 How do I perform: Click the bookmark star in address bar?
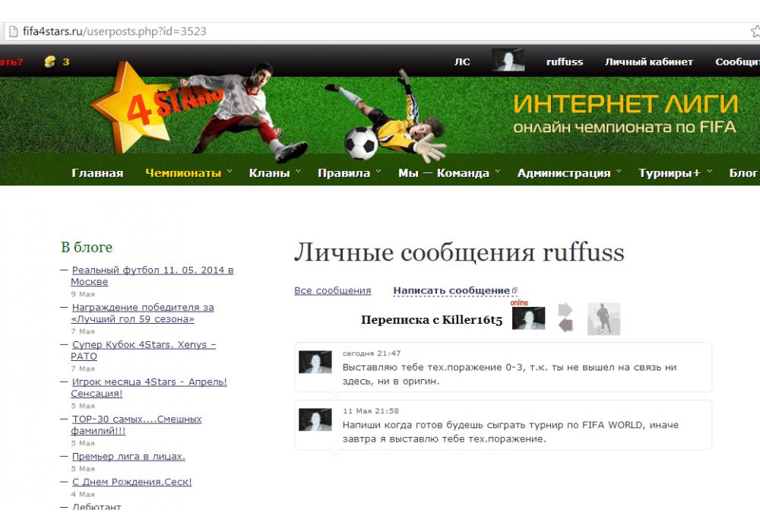755,31
